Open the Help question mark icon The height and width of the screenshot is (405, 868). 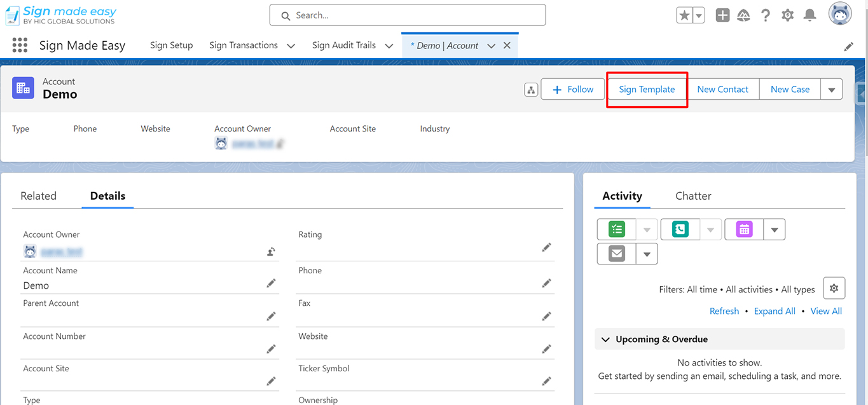(766, 16)
